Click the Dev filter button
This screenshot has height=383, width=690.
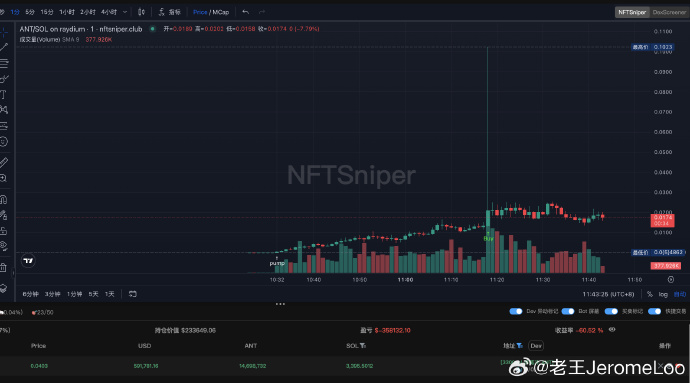coord(536,346)
